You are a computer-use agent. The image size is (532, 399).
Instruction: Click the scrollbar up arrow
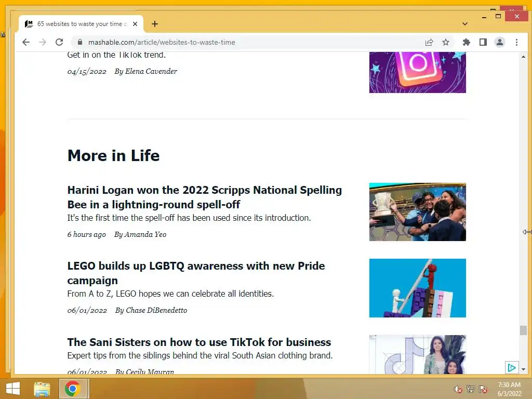coord(523,57)
